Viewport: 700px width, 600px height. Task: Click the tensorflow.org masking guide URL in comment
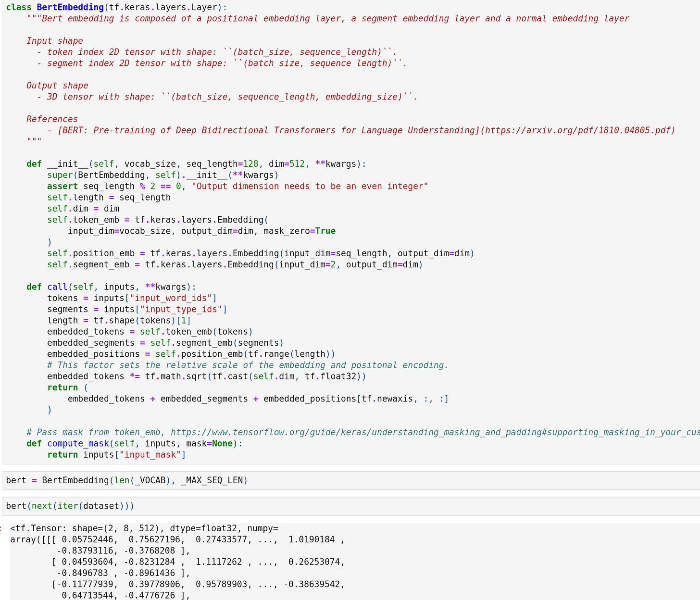435,432
